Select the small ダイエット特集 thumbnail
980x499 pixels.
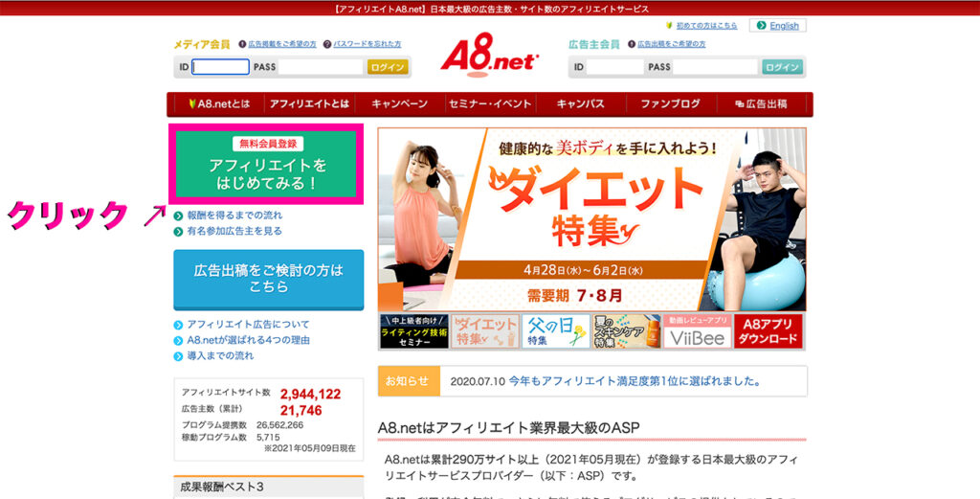tap(485, 331)
